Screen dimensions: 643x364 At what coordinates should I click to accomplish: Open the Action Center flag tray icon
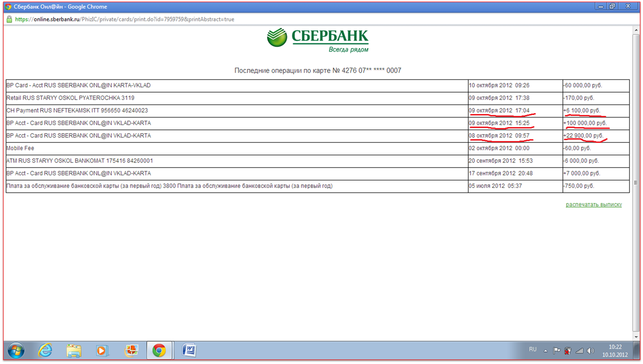pos(556,351)
